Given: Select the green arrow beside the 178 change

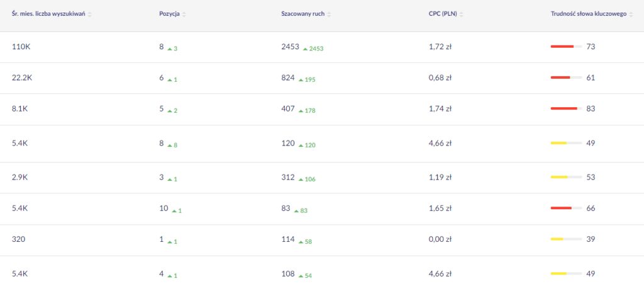Looking at the screenshot, I should pyautogui.click(x=301, y=111).
